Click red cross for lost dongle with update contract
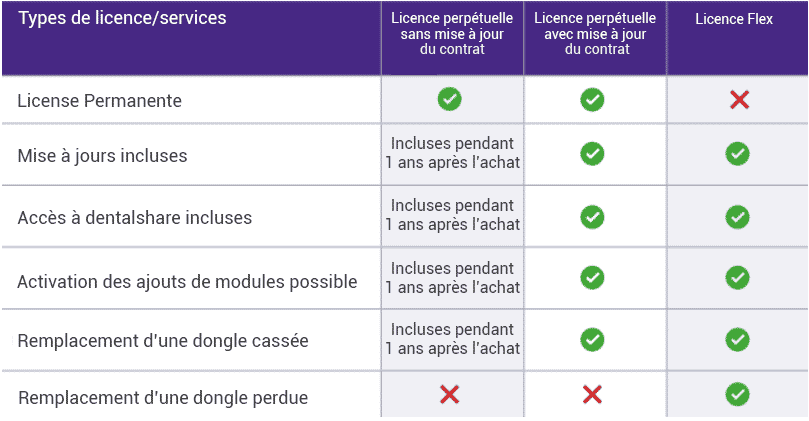Screen dimensions: 809x421 tap(592, 395)
